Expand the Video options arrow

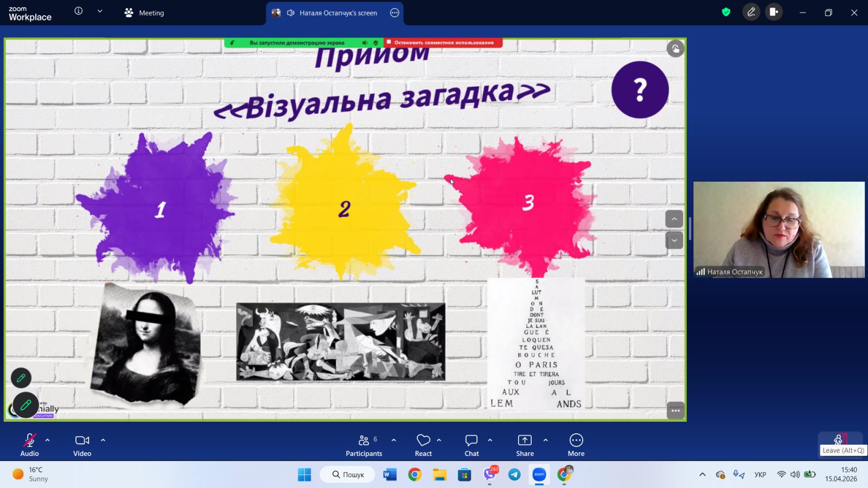point(103,440)
